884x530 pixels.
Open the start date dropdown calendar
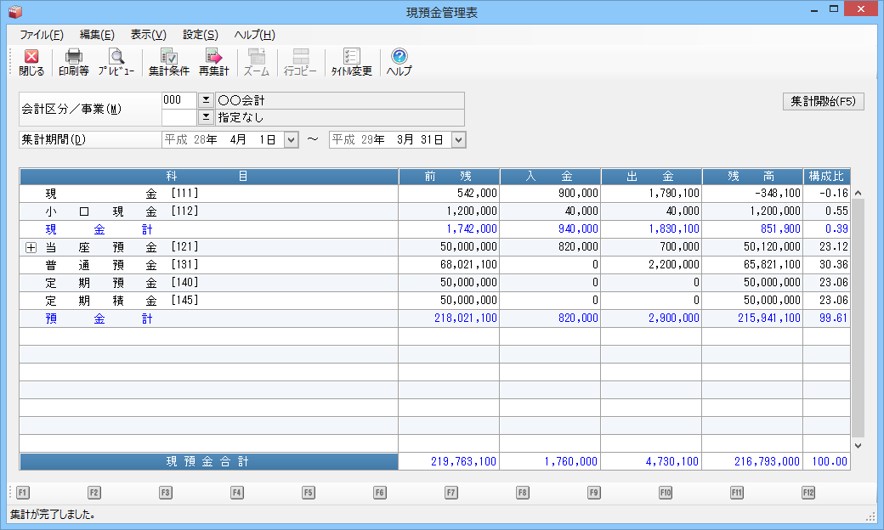coord(291,140)
